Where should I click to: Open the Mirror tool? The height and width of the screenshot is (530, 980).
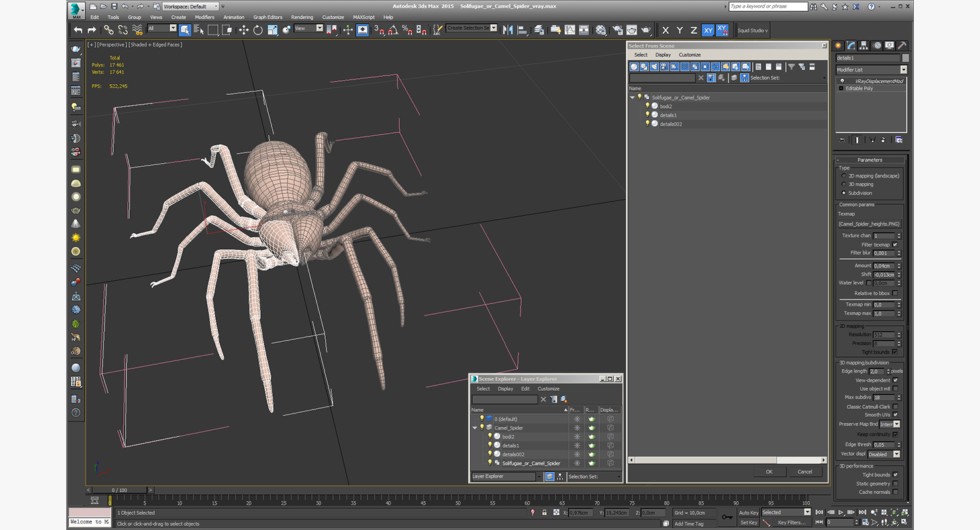(x=508, y=30)
